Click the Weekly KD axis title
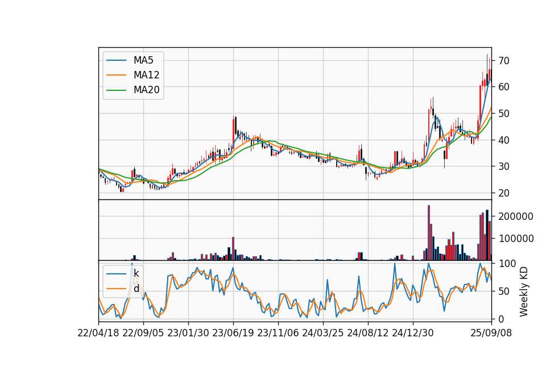546x392 pixels. 523,292
